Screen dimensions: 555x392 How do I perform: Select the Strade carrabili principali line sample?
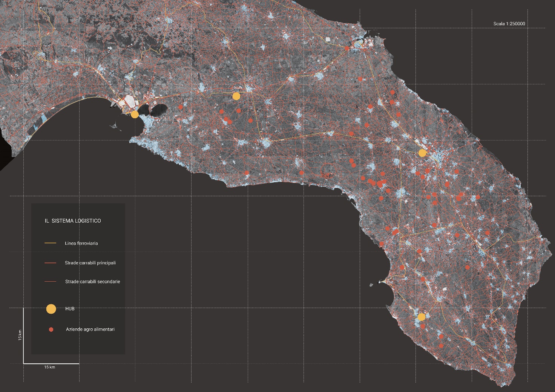point(50,263)
